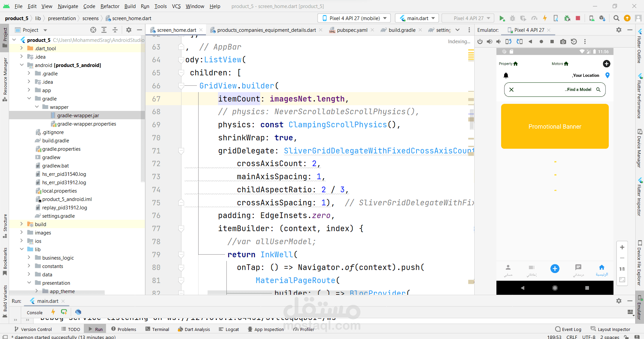644x339 pixels.
Task: Toggle the Device File Explorer side panel
Action: [640, 263]
